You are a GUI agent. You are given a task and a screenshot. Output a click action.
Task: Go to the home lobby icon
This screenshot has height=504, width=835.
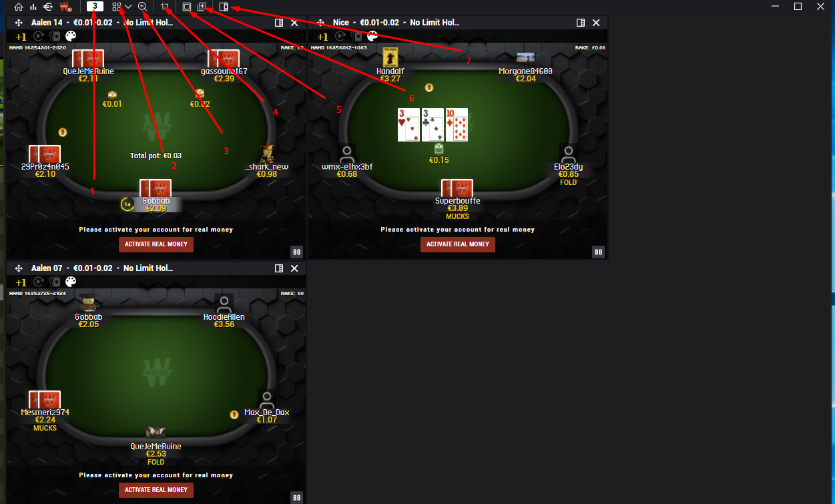(18, 7)
